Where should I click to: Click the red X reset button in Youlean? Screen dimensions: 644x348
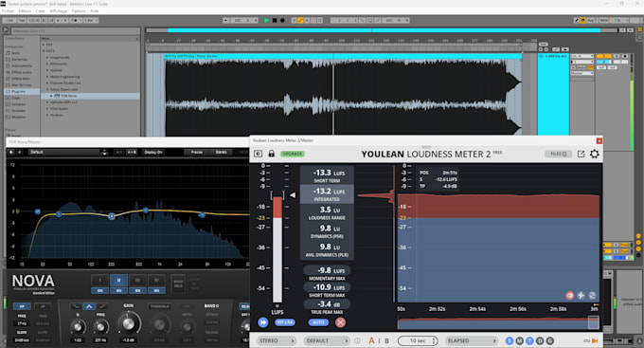(340, 322)
